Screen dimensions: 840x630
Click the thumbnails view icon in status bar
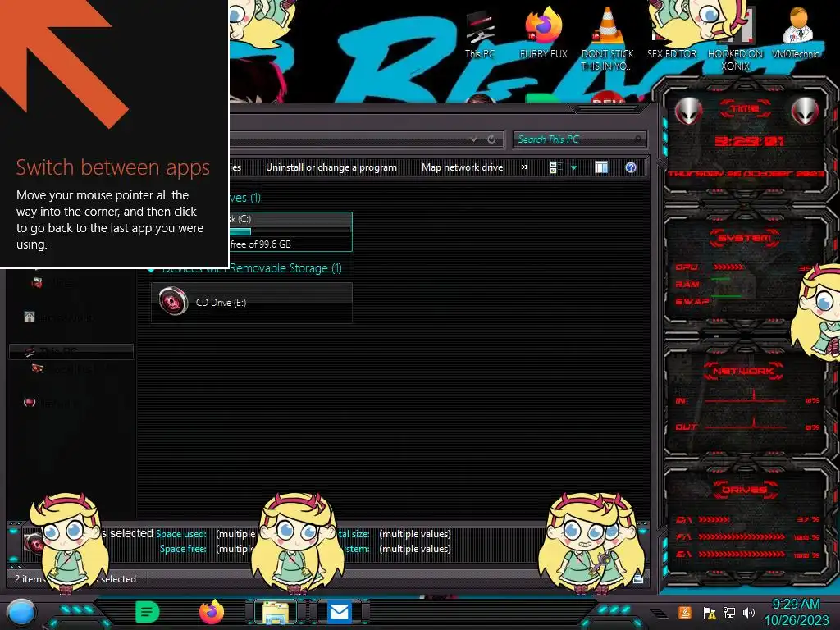point(638,579)
